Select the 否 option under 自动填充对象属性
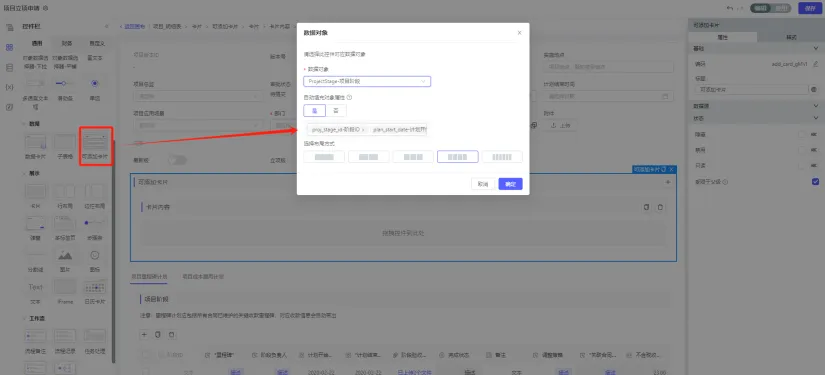825x375 pixels. (x=336, y=110)
